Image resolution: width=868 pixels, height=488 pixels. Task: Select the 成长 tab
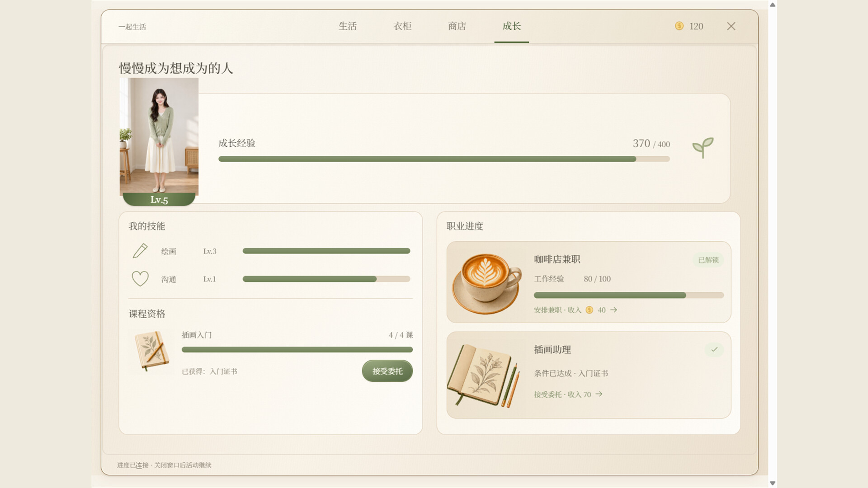tap(511, 26)
